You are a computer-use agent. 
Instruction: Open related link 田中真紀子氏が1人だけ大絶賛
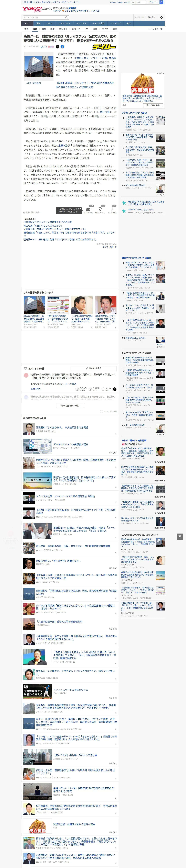pos(48,222)
